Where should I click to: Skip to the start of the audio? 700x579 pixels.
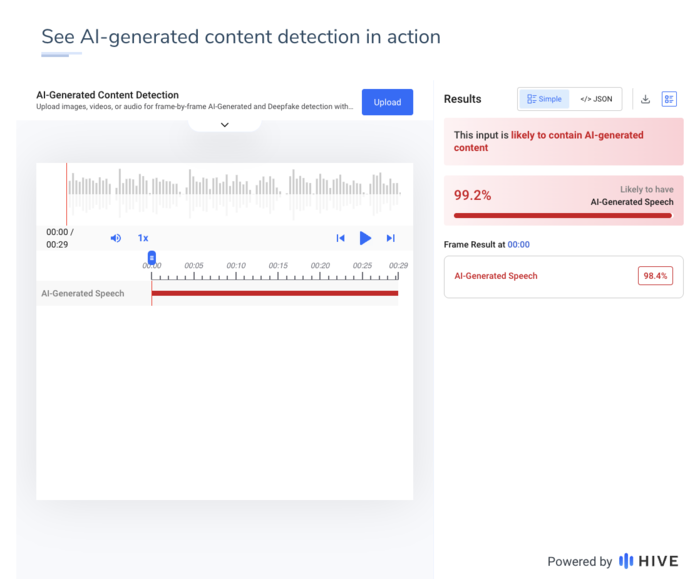tap(340, 238)
